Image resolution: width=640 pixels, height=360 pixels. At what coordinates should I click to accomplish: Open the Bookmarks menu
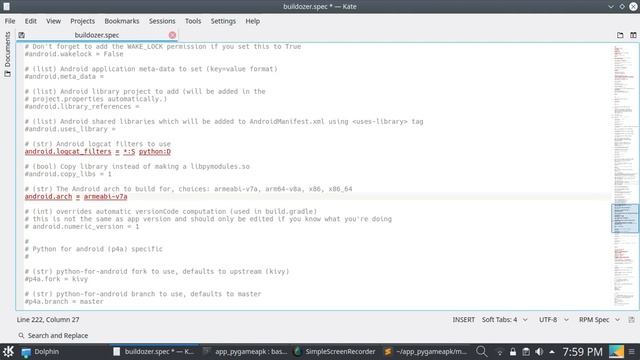(122, 21)
